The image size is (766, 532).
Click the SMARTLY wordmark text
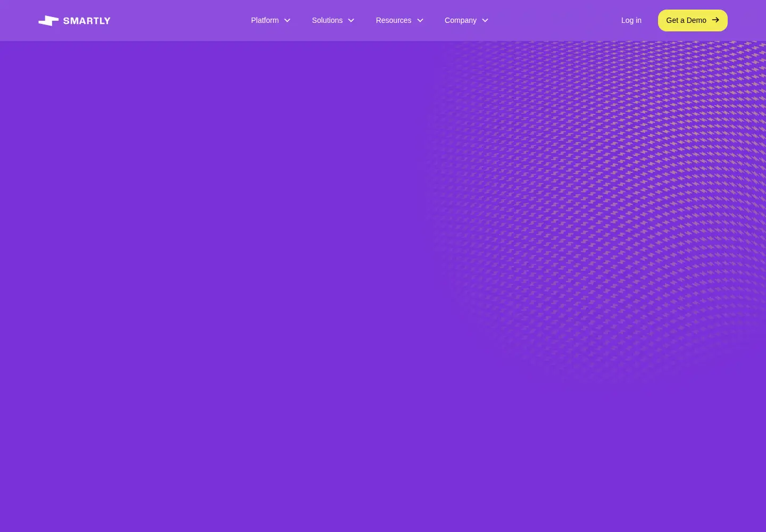pos(87,21)
